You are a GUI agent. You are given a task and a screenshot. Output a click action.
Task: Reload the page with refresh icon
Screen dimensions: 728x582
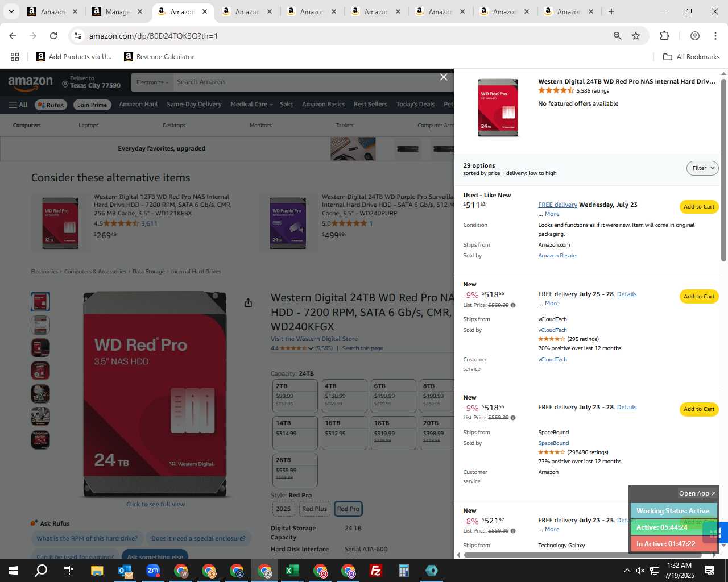pyautogui.click(x=53, y=36)
